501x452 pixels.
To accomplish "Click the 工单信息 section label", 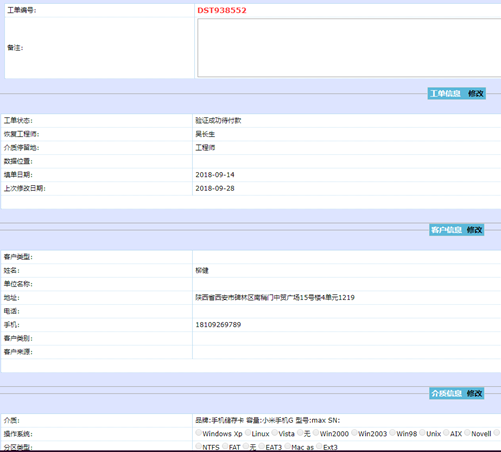I will 445,94.
